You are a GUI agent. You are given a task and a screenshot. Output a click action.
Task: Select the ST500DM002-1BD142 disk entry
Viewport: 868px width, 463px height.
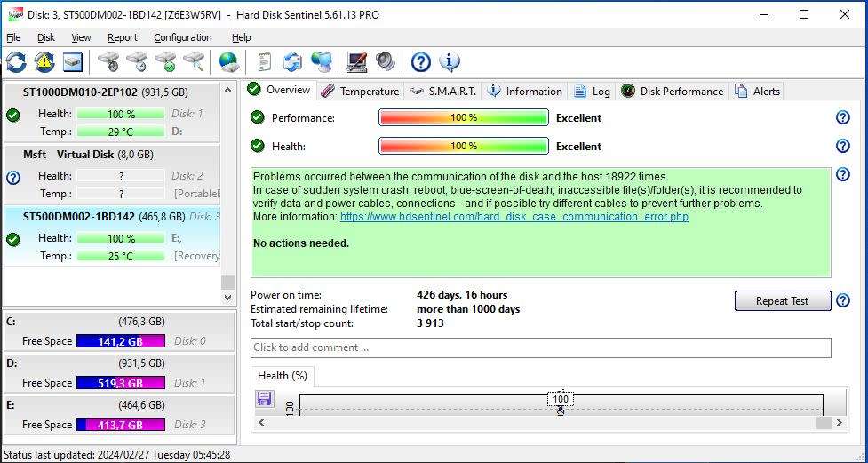(x=112, y=235)
